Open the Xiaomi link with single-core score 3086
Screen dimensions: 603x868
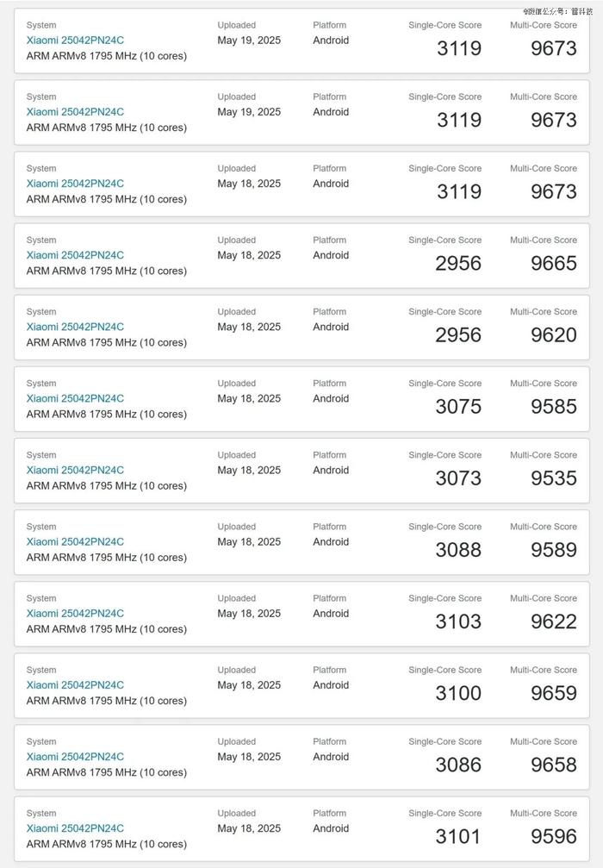[75, 756]
